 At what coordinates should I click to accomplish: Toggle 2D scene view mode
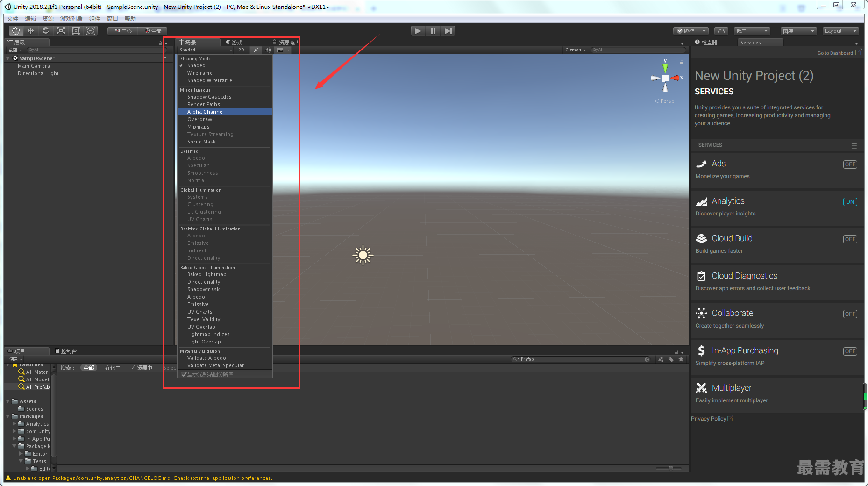pyautogui.click(x=241, y=50)
